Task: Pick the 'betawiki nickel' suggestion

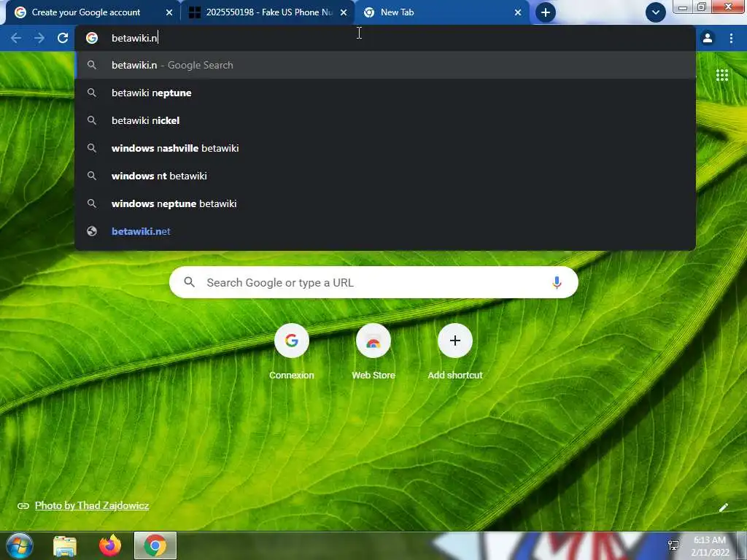Action: coord(385,120)
